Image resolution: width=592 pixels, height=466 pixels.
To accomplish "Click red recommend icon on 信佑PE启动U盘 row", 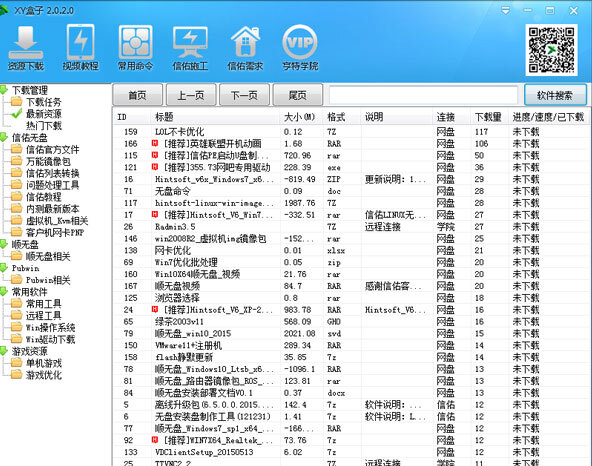I will 155,155.
